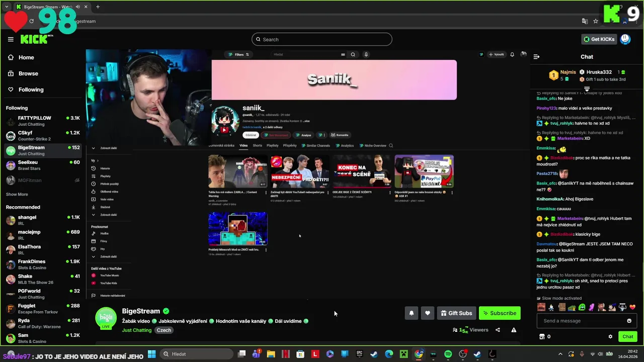Screen dimensions: 644x362
Task: Open the Prokletý Minecraft Mod video thumbnail
Action: point(238,228)
